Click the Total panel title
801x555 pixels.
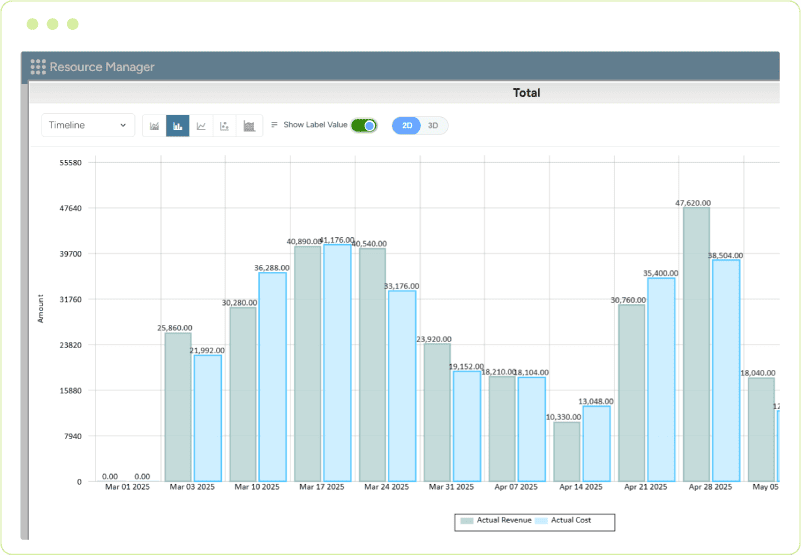(x=527, y=93)
